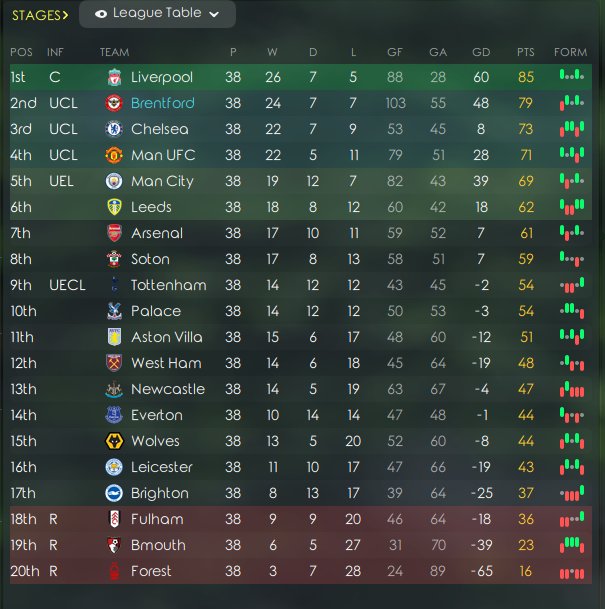Click Liverpool's form indicator bars

point(572,75)
